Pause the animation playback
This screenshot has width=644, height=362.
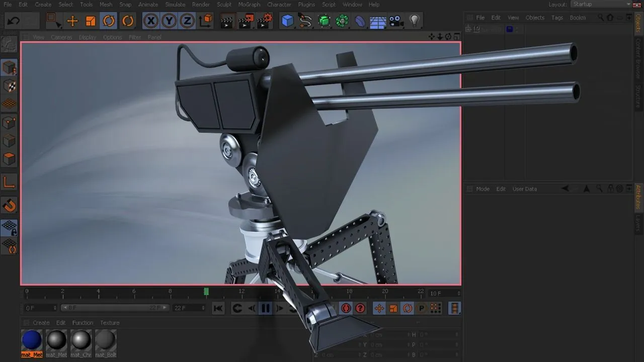tap(266, 308)
